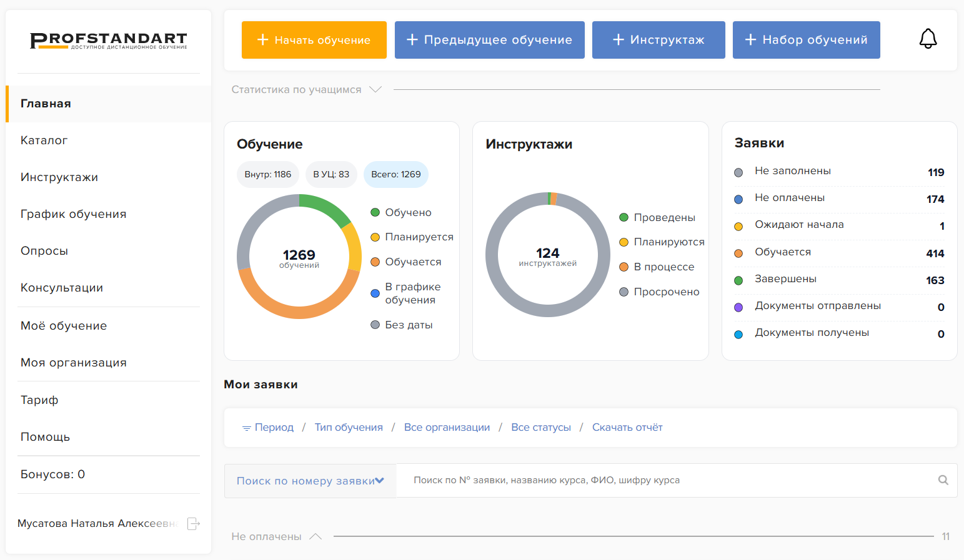The height and width of the screenshot is (560, 964).
Task: Open the Поиск по номеру заявки dropdown
Action: tap(310, 481)
